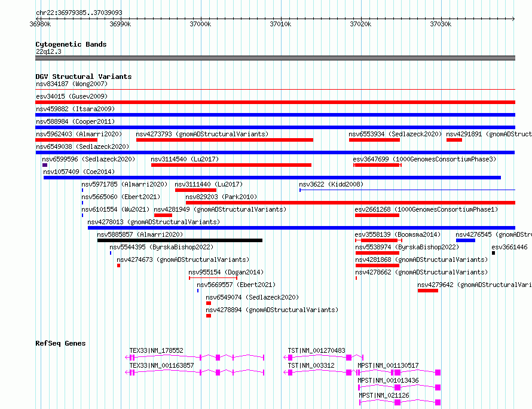Click the esv3661446 black marker
This screenshot has height=409, width=532.
(x=493, y=253)
